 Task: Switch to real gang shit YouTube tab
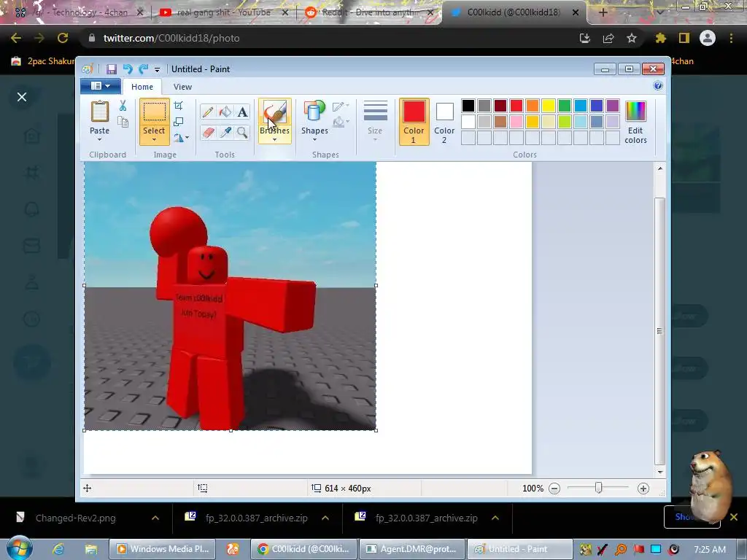click(223, 12)
